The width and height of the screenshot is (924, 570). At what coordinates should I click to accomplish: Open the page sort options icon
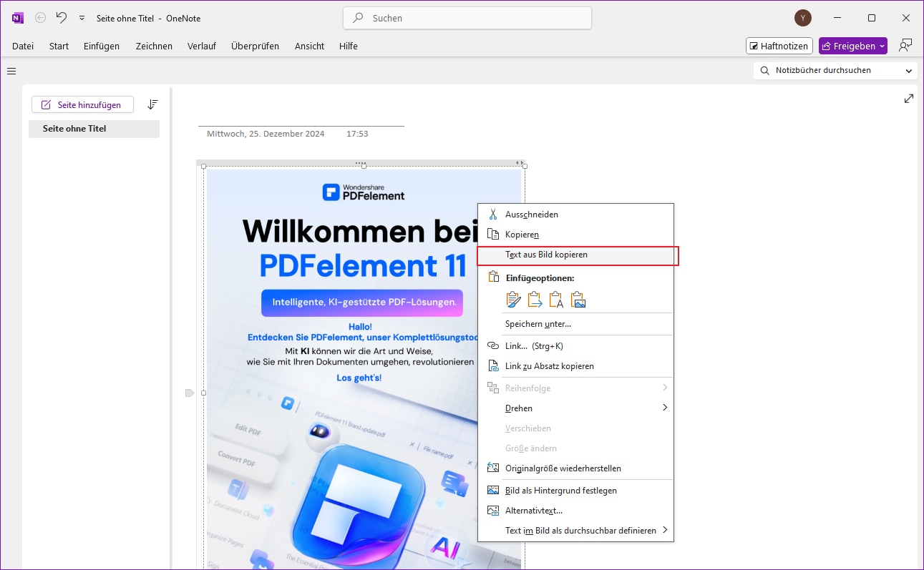[x=152, y=104]
